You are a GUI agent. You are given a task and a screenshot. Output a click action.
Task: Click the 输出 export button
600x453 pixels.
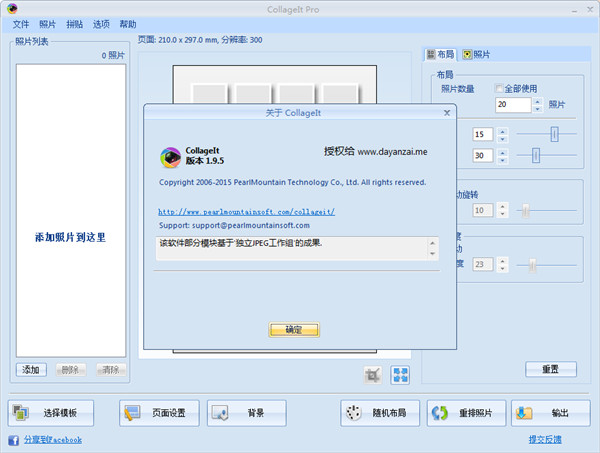tap(551, 413)
